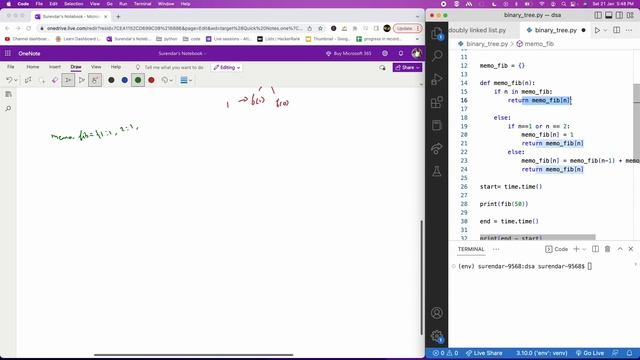Open VS Code notifications bell in status bar

point(629,353)
